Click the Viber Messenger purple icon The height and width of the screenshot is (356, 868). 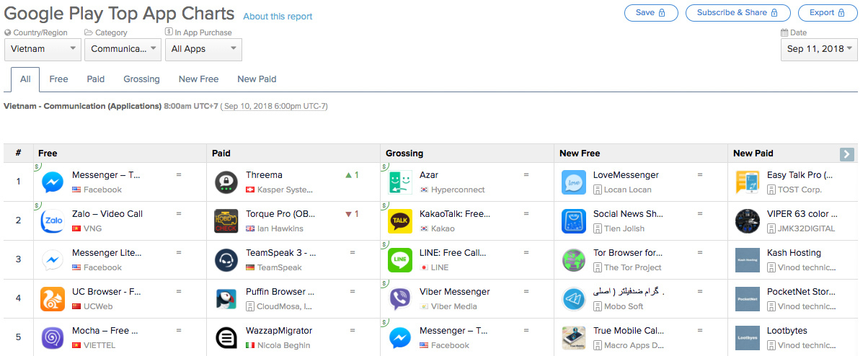click(400, 299)
